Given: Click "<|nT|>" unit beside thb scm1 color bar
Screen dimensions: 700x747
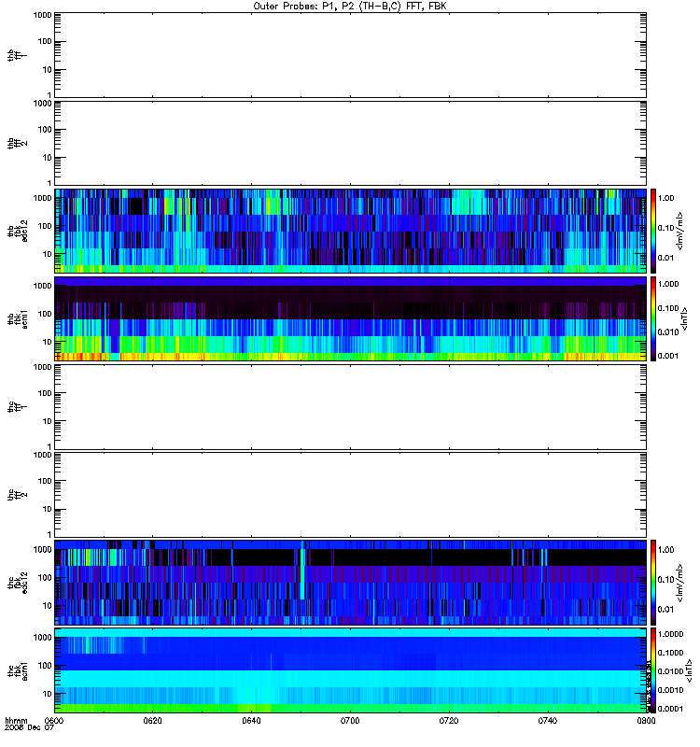Looking at the screenshot, I should pyautogui.click(x=685, y=318).
